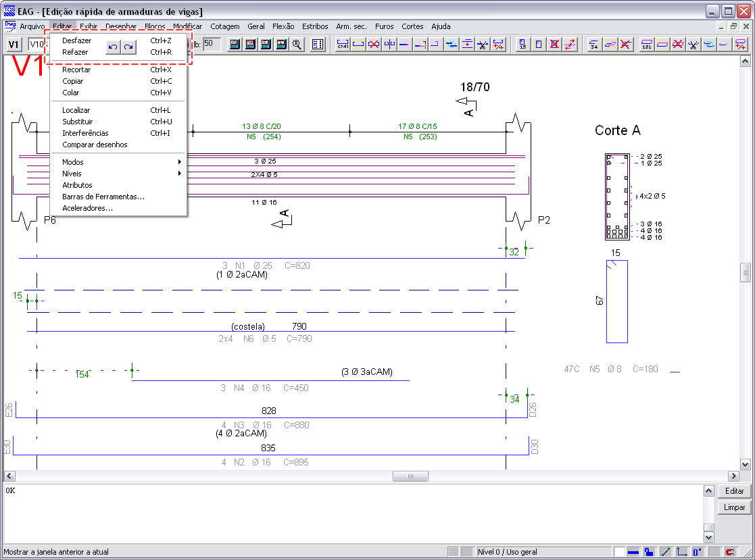Click the red X delete bar icon
The image size is (755, 560).
coord(373,45)
